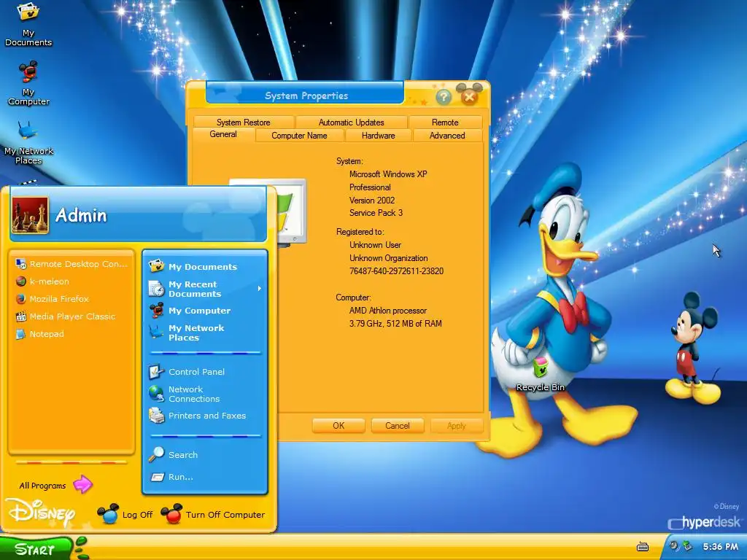
Task: Click 'Service Pack 3' text
Action: (376, 213)
